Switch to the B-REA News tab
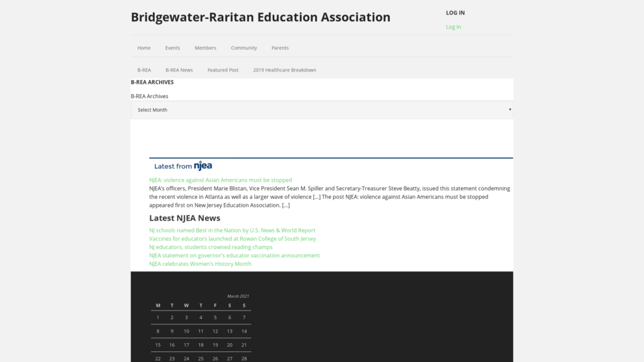The height and width of the screenshot is (362, 644). 179,70
